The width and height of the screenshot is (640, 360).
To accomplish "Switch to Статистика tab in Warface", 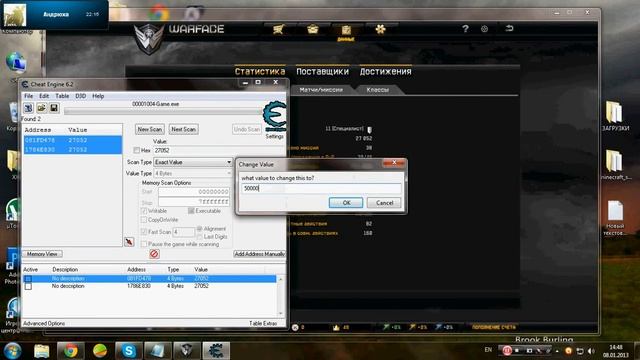I will [x=260, y=71].
